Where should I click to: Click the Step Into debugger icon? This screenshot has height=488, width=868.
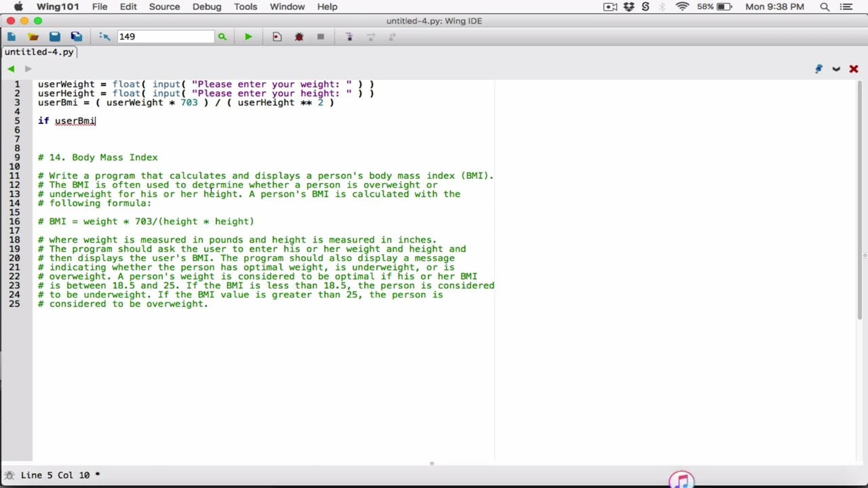coord(349,37)
